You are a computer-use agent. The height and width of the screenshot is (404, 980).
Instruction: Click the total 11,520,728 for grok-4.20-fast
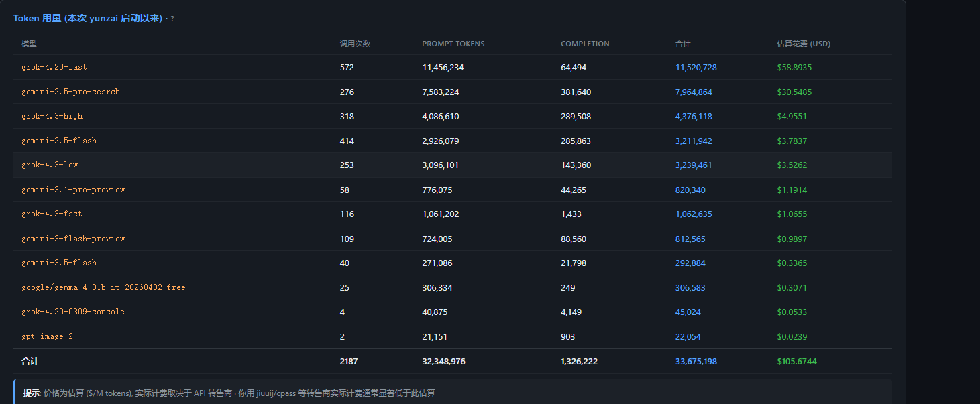(x=696, y=67)
